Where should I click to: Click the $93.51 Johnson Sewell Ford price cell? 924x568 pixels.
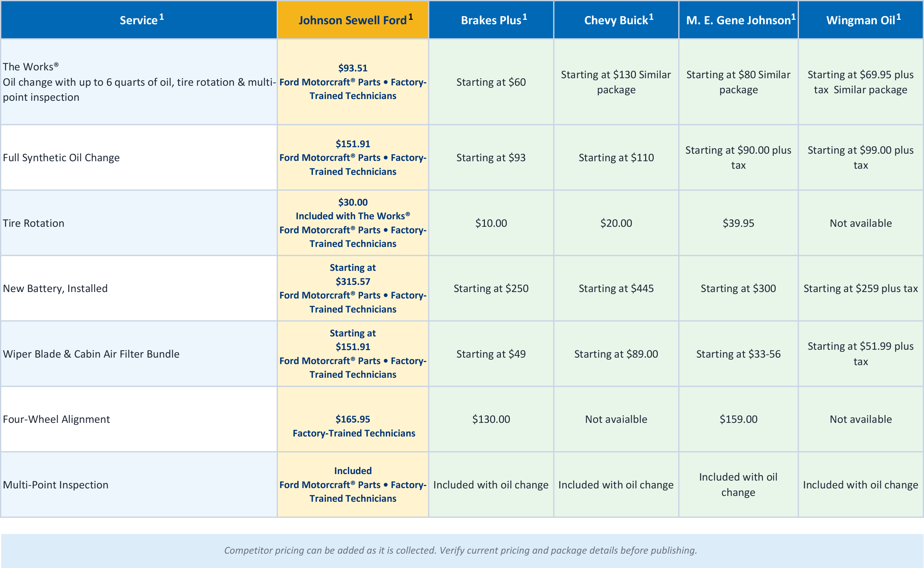pos(353,82)
